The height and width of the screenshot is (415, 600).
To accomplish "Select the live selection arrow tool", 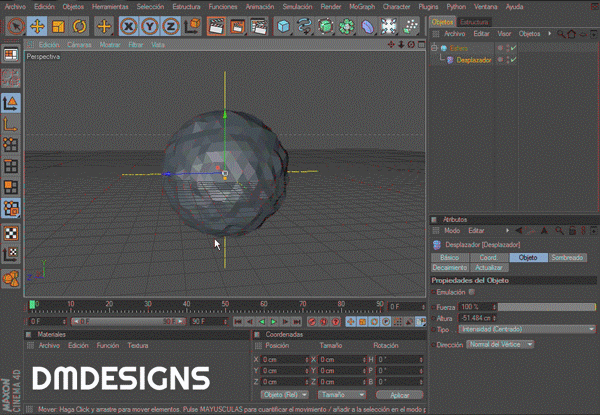I will click(16, 26).
